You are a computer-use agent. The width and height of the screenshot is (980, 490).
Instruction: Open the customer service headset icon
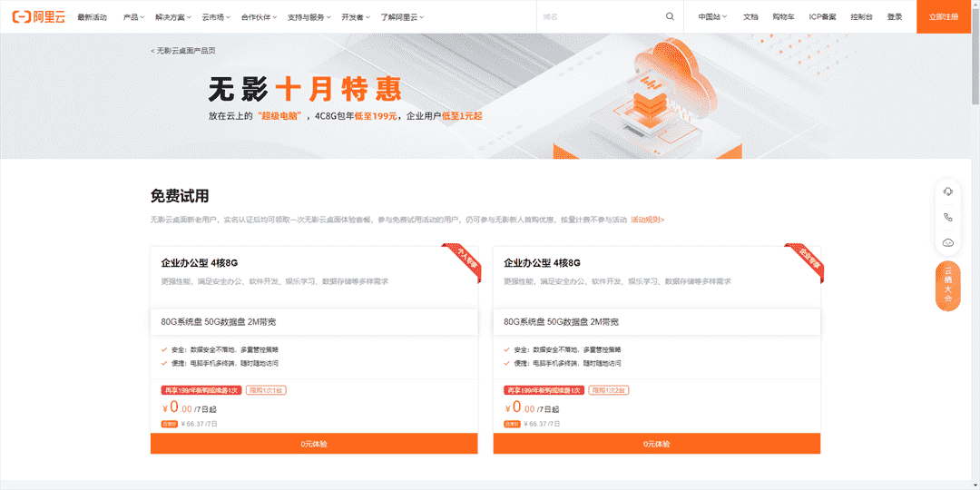pos(947,191)
